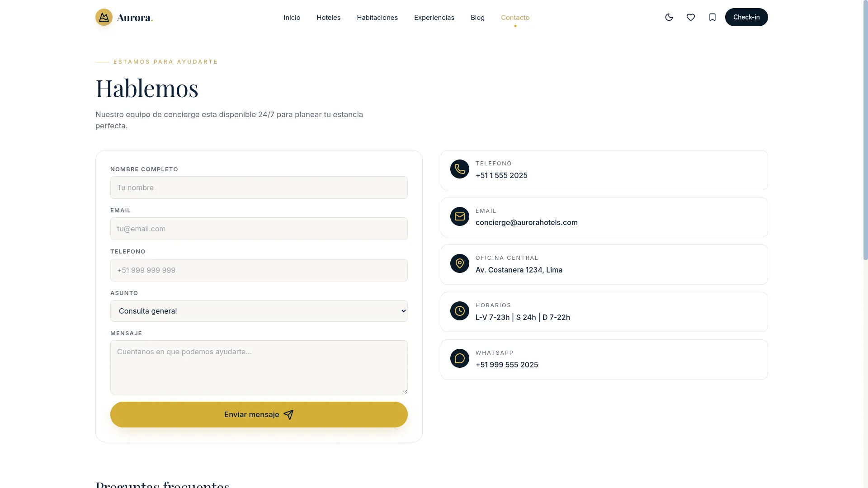The height and width of the screenshot is (488, 868).
Task: Toggle dark mode with moon icon
Action: [x=669, y=17]
